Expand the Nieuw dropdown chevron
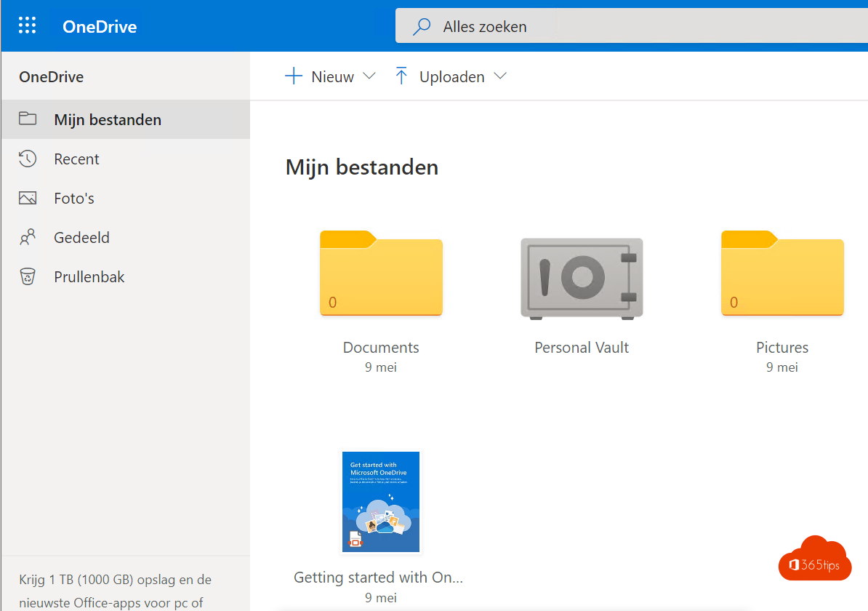 point(369,76)
